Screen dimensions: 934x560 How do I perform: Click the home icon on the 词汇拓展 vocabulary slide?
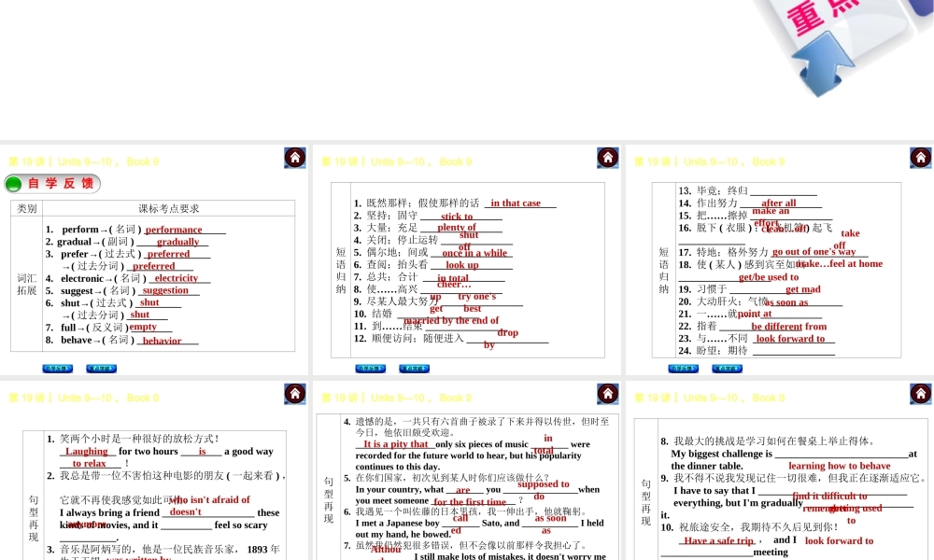[295, 158]
